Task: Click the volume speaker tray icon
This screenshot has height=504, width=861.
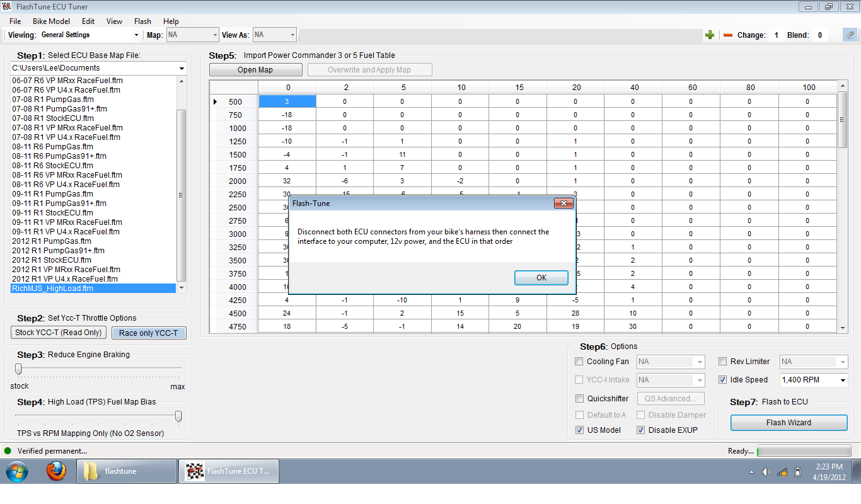Action: [x=766, y=472]
